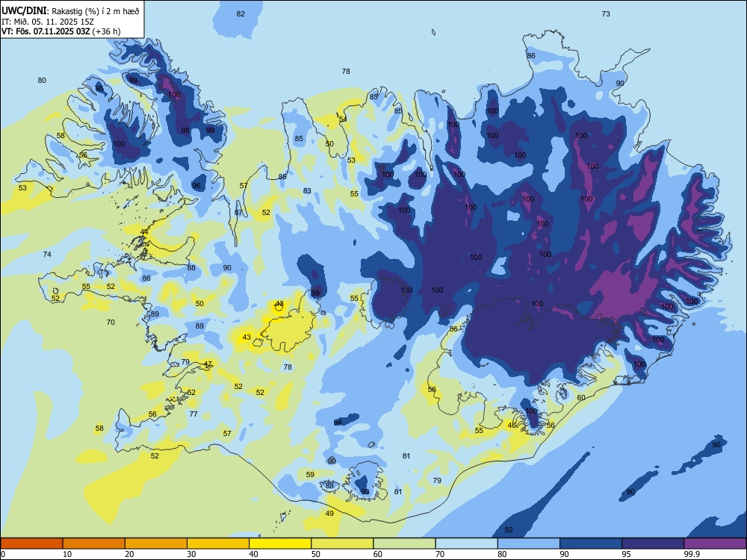
Task: Click the 80 value off Westfjords
Action: (42, 81)
